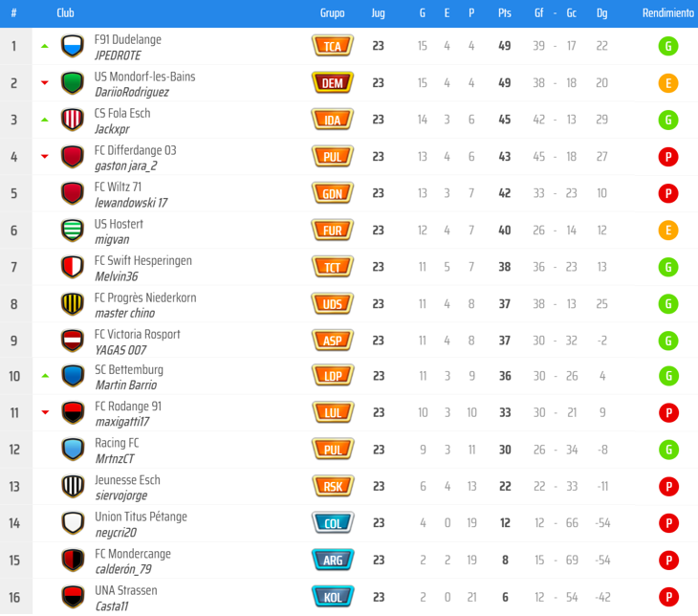The height and width of the screenshot is (616, 698).
Task: Sort table by Pts column header
Action: 504,13
